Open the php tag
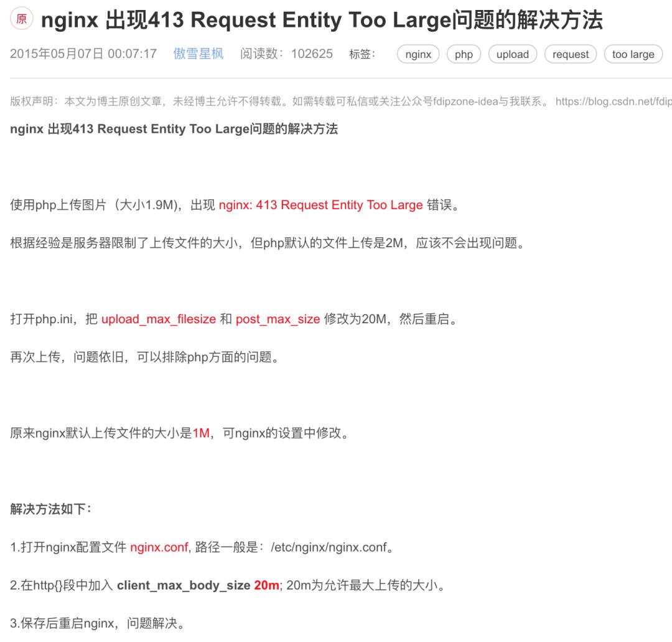The image size is (672, 642). click(464, 54)
